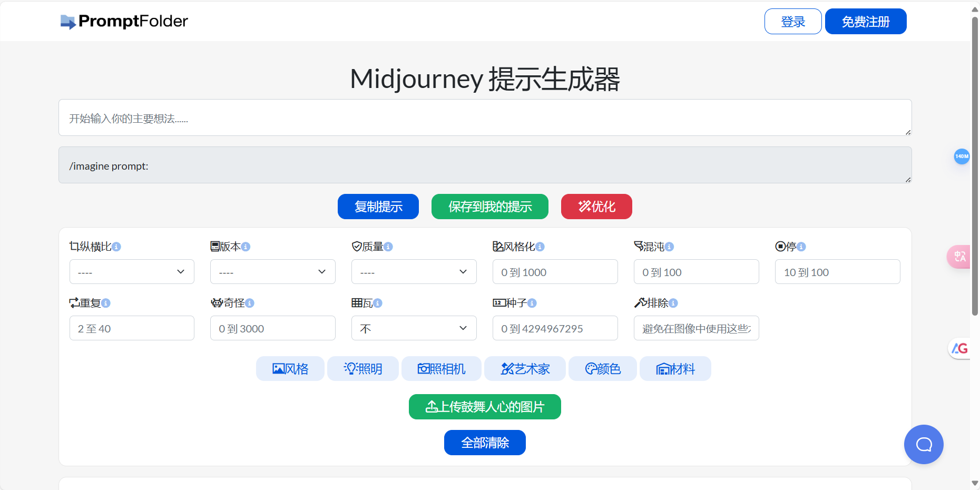Open the chat support bubble
This screenshot has width=980, height=490.
point(923,444)
